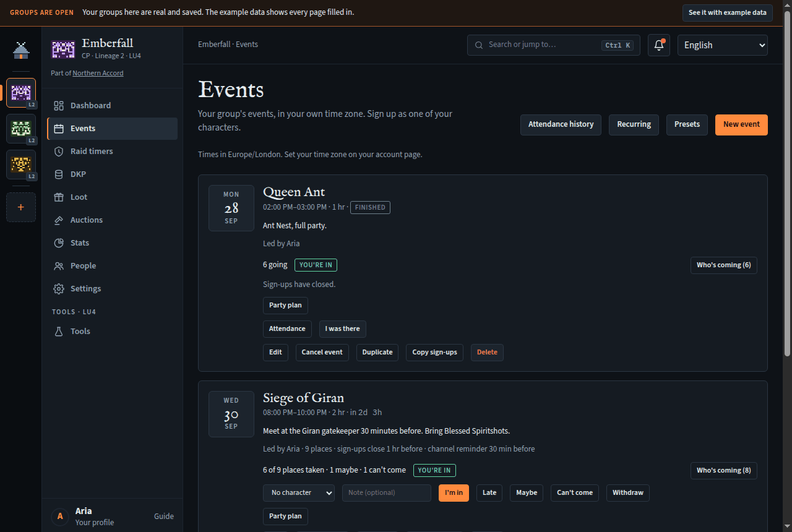Show Who's coming (8) for Siege of Giran
Viewport: 792px width, 532px height.
click(724, 471)
